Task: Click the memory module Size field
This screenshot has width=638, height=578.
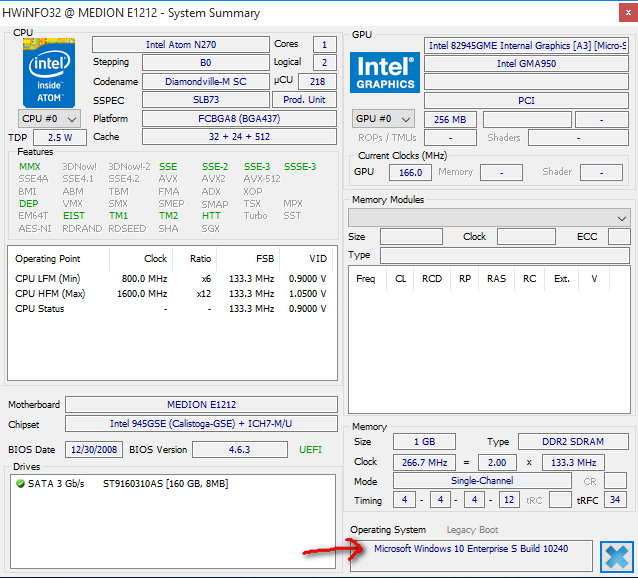Action: click(x=411, y=236)
